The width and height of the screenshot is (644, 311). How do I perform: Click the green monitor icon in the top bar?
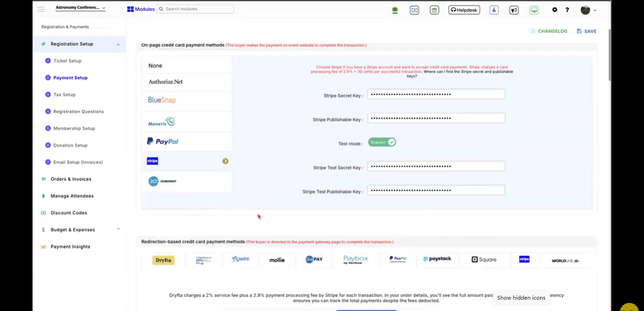[534, 9]
